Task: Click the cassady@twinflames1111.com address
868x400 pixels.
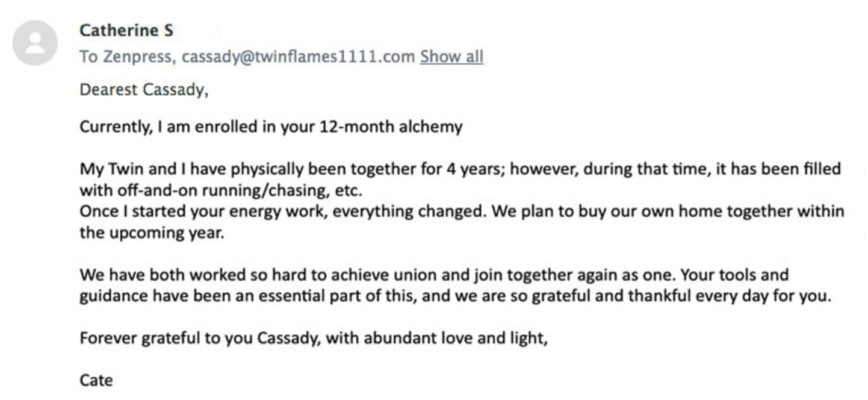Action: pyautogui.click(x=299, y=57)
